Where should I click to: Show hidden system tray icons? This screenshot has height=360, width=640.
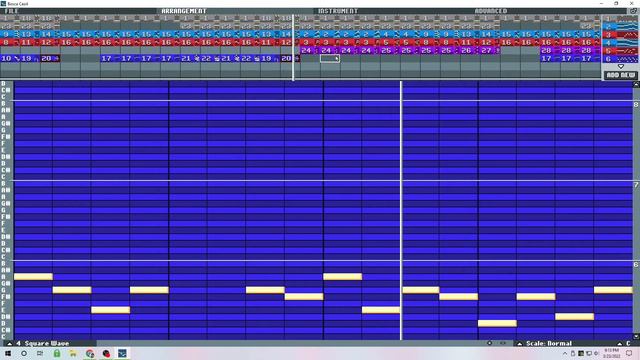coord(565,353)
